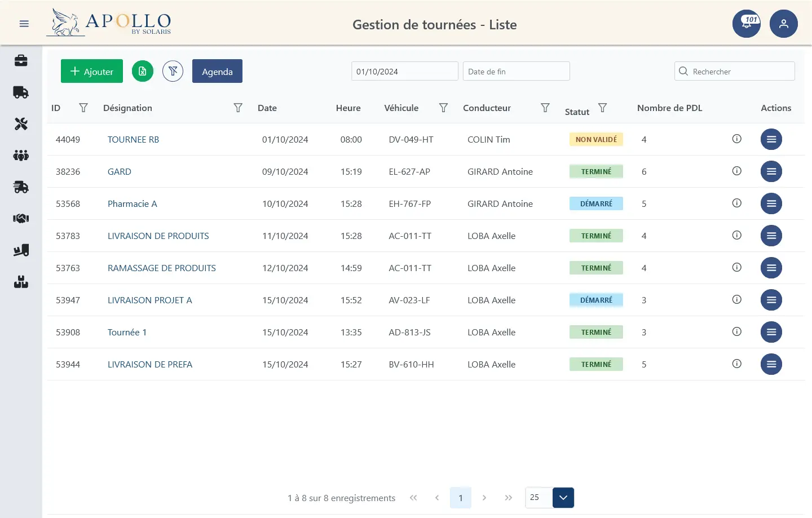812x518 pixels.
Task: Sort by Nombre de PDL column header
Action: tap(670, 108)
